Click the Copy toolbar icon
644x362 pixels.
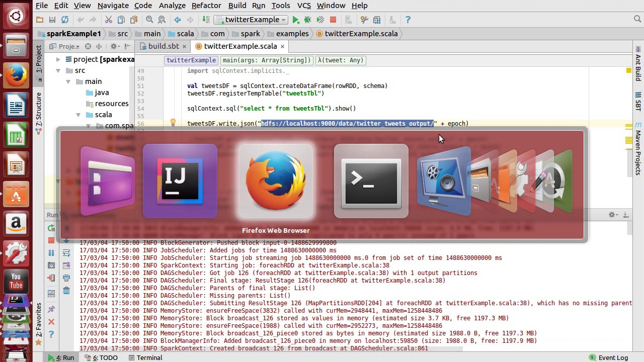pos(121,20)
